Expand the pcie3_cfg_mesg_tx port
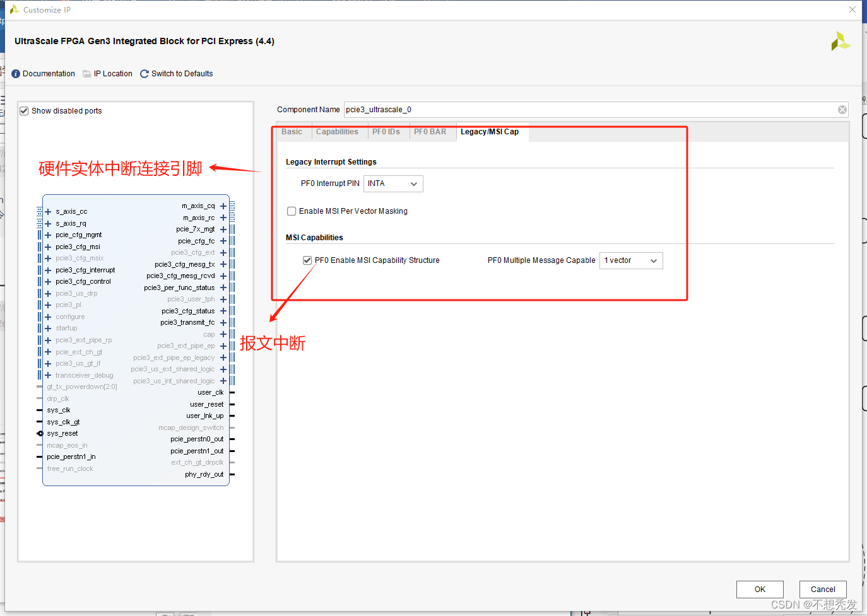The height and width of the screenshot is (616, 867). [223, 264]
